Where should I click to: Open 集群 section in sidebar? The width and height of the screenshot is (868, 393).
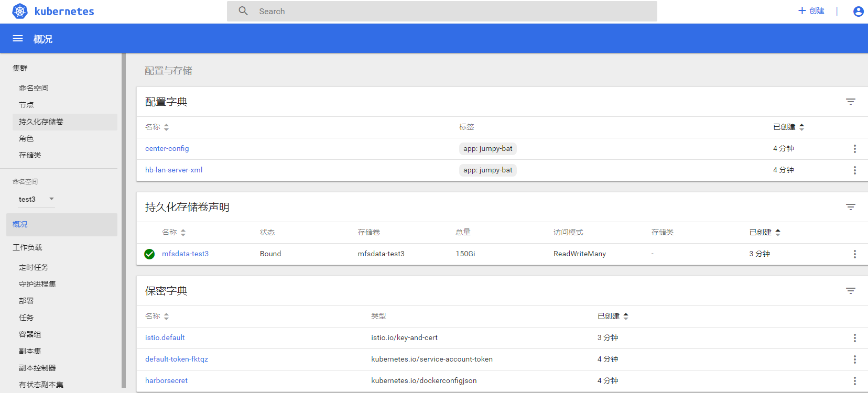(x=20, y=68)
